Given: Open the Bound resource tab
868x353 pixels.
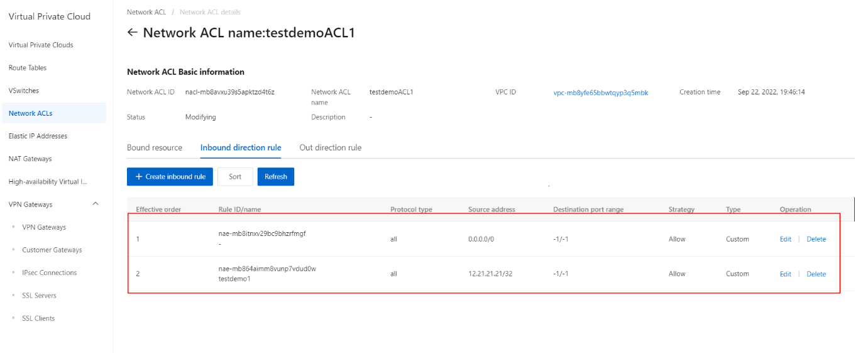Looking at the screenshot, I should (x=155, y=148).
